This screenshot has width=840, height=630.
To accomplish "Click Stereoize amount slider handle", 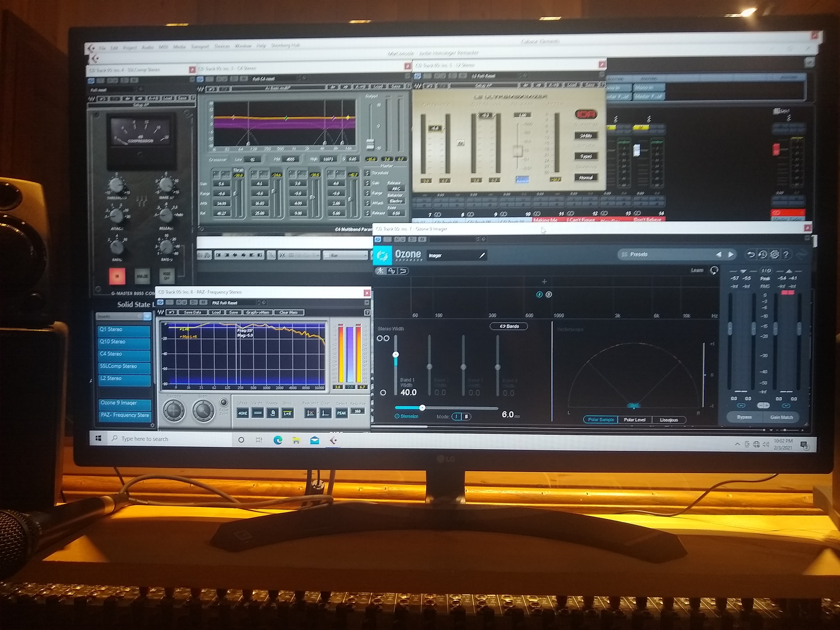I will coord(422,408).
